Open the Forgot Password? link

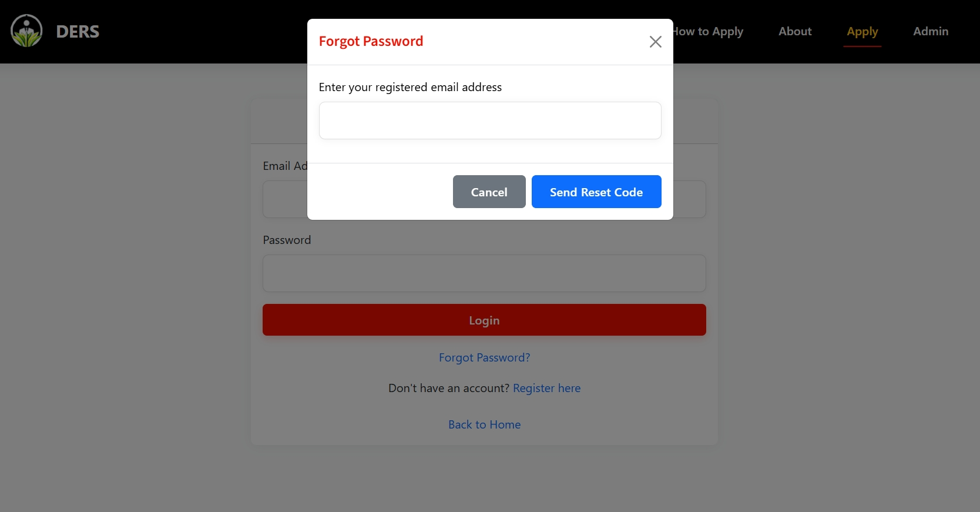pos(484,357)
